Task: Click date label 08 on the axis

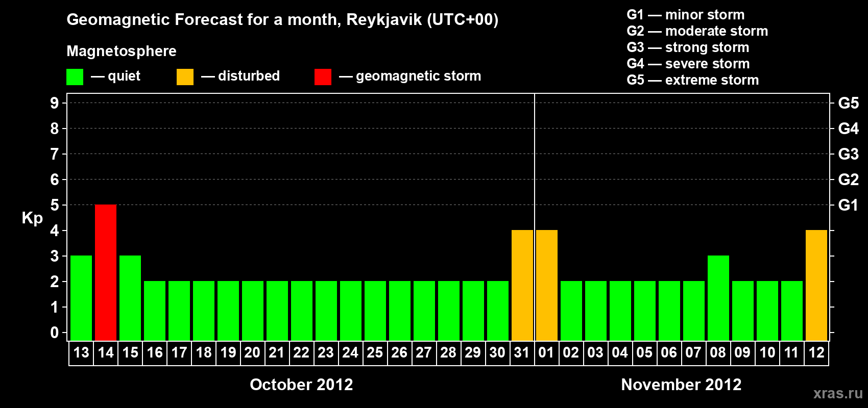Action: pyautogui.click(x=718, y=353)
